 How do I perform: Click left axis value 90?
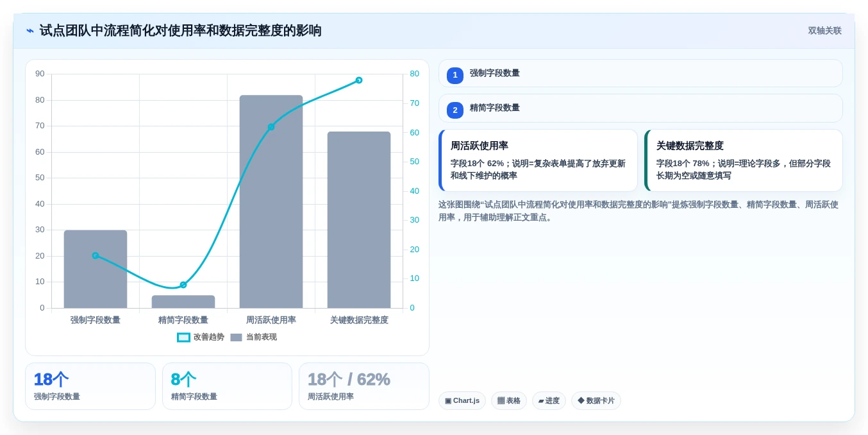40,74
